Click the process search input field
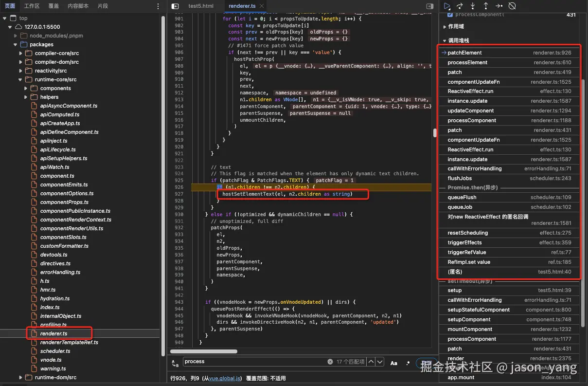 coord(253,362)
